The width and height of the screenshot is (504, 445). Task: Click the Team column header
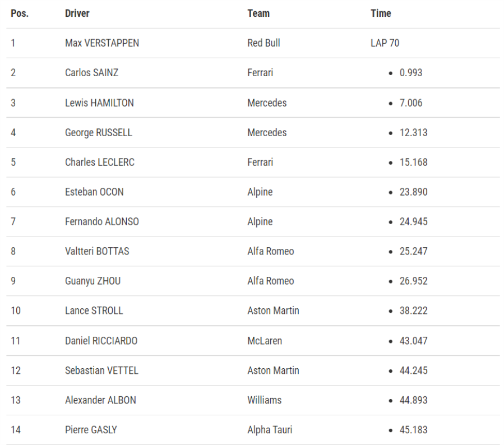(x=258, y=13)
